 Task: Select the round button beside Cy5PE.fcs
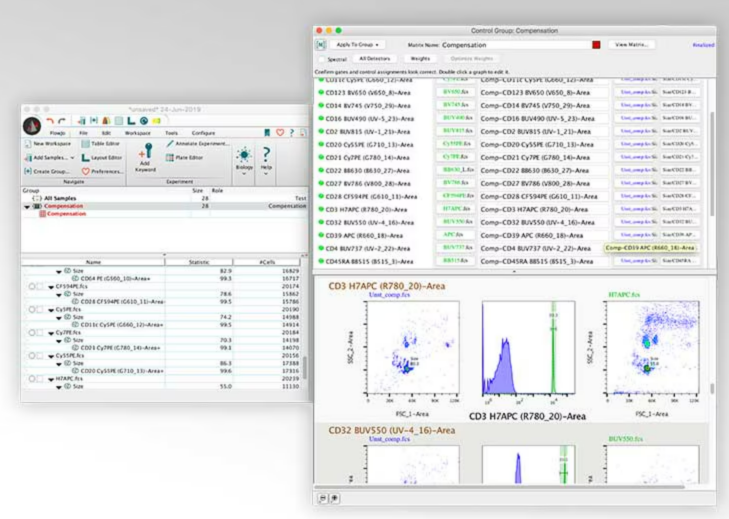point(32,309)
